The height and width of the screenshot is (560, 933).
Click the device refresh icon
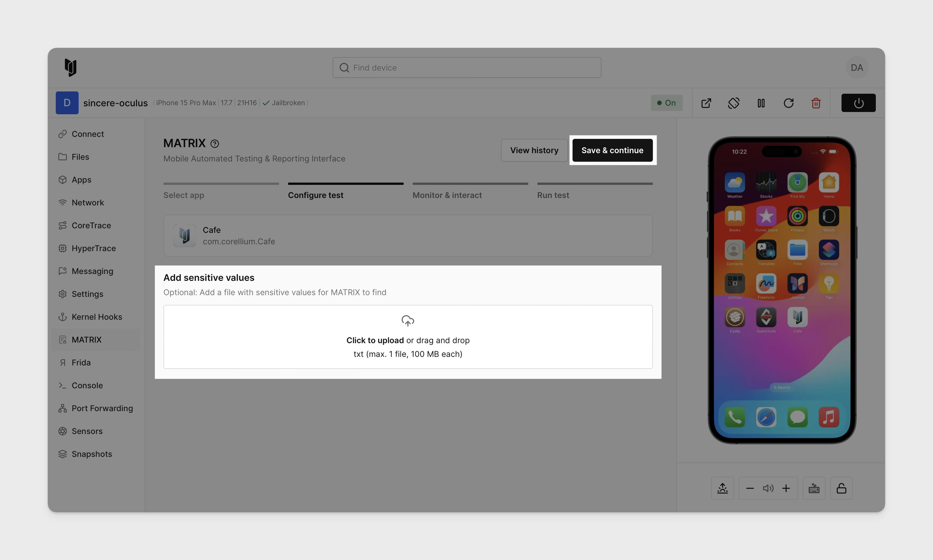click(x=788, y=103)
